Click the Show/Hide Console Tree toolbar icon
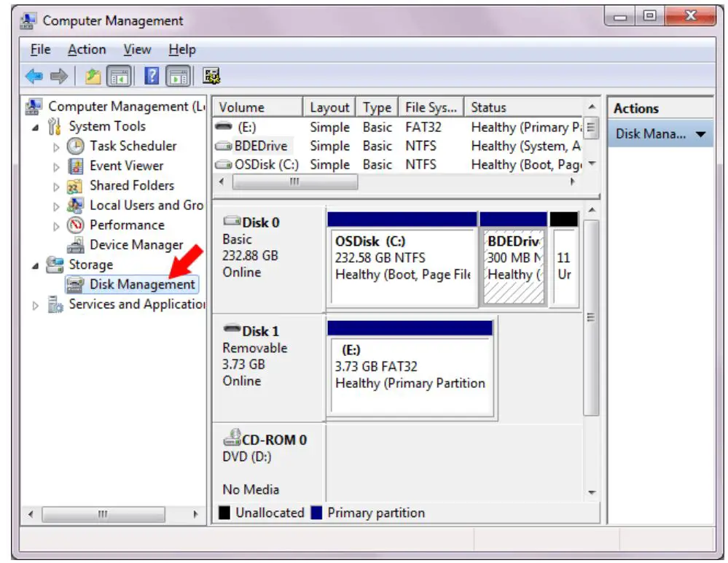 coord(119,74)
